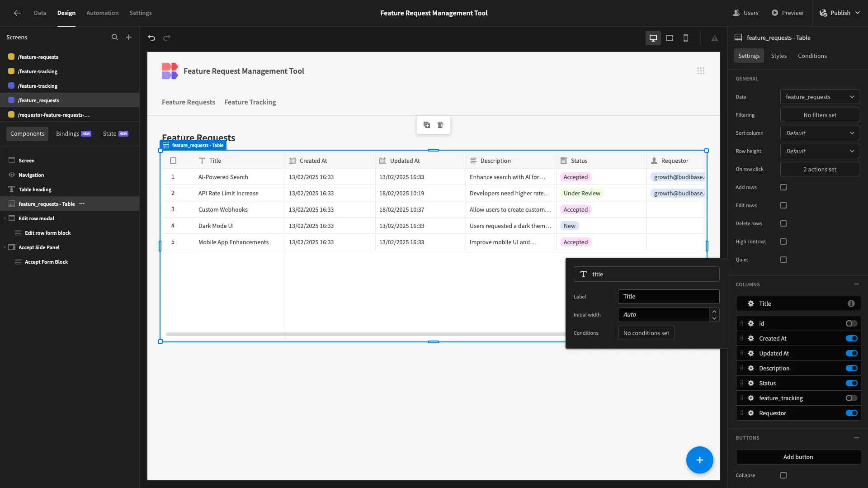Switch to the Styles tab
This screenshot has width=868, height=488.
tap(778, 56)
